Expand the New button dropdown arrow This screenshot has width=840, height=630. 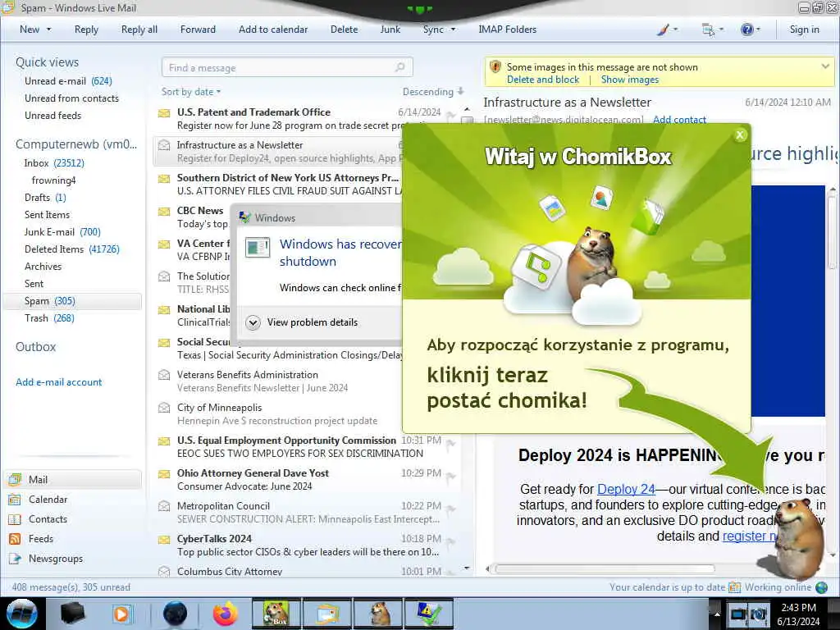pos(48,30)
